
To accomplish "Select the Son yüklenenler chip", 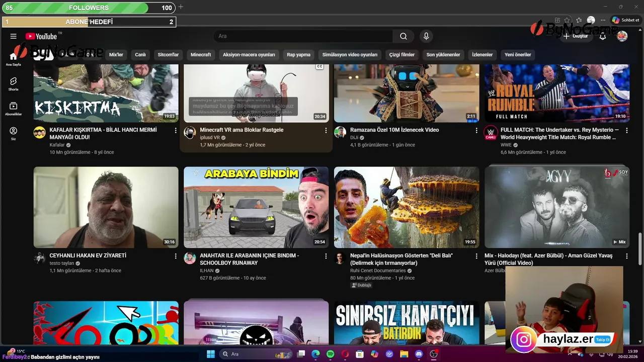I will point(443,54).
